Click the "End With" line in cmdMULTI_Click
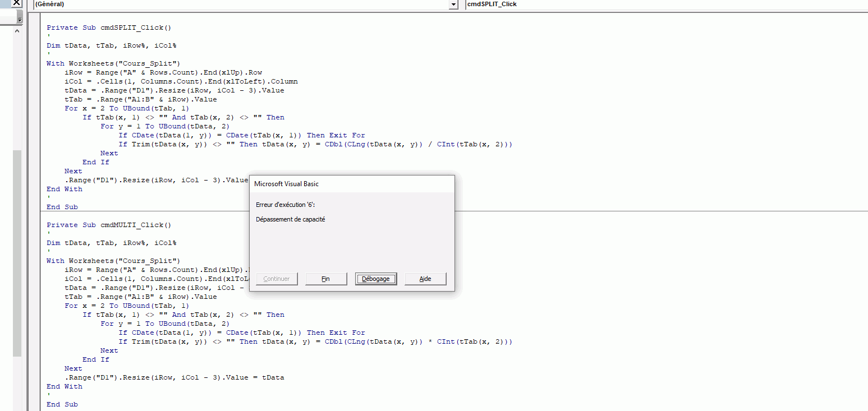Screen dimensions: 868x411 coord(65,386)
